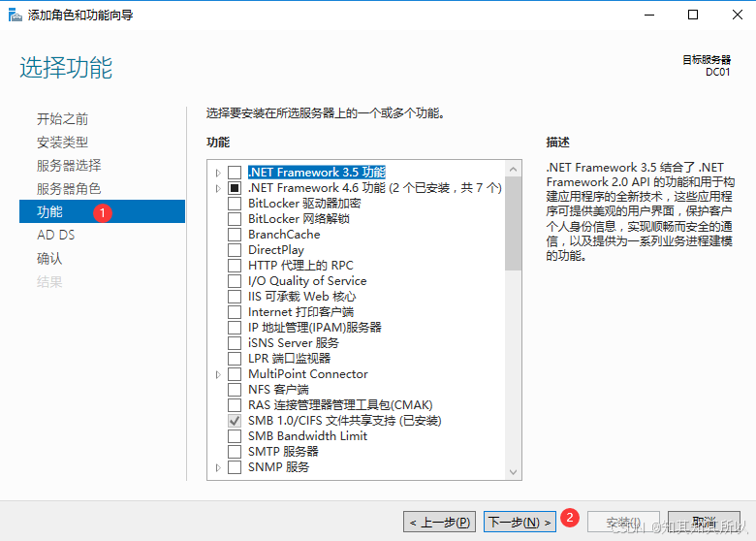Click the 上一步(P) button
Screen dimensions: 756x541
click(439, 522)
